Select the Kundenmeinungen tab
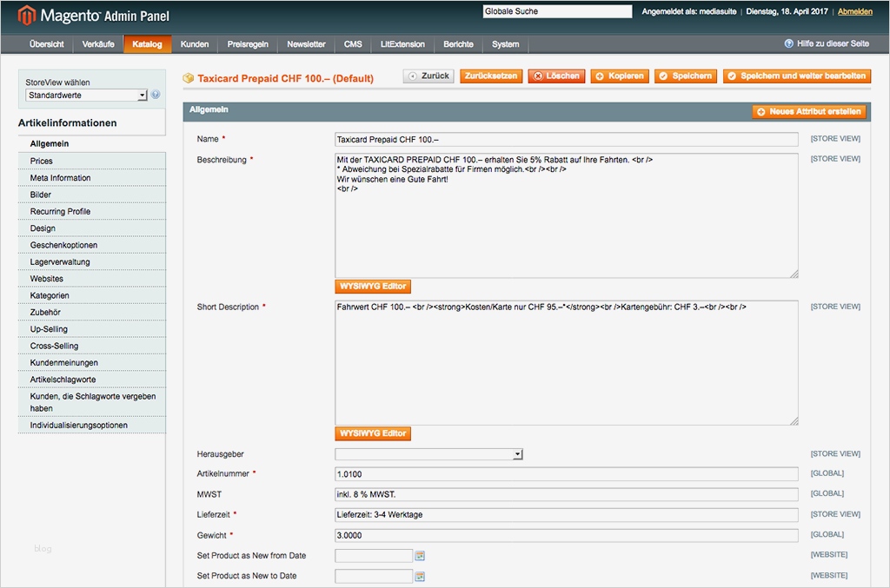 tap(92, 363)
